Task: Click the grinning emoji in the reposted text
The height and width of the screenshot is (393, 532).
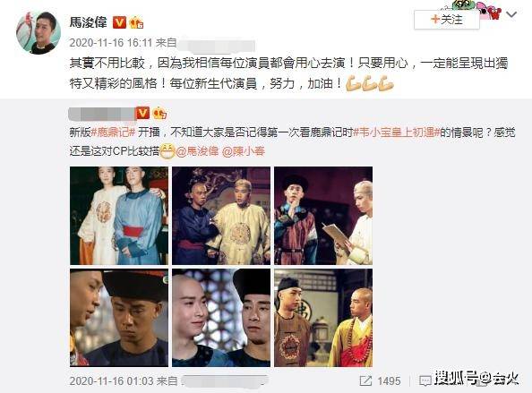Action: coord(167,151)
